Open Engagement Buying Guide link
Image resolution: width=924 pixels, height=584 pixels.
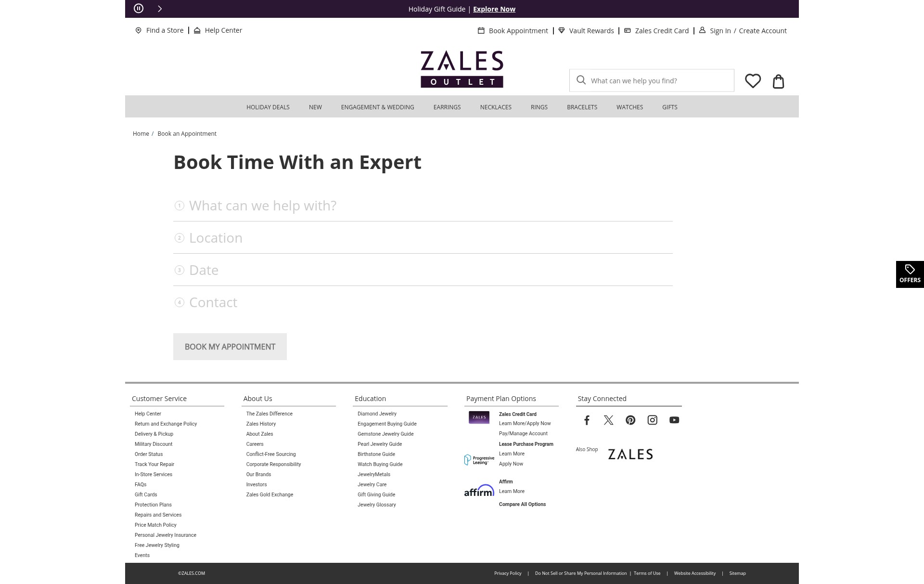tap(387, 424)
